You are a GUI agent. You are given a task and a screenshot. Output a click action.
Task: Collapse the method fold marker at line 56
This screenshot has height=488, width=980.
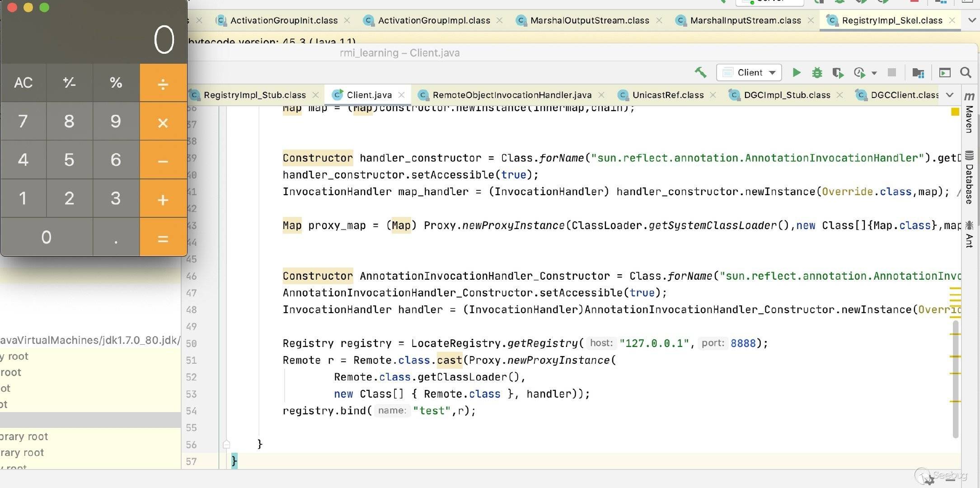coord(226,445)
